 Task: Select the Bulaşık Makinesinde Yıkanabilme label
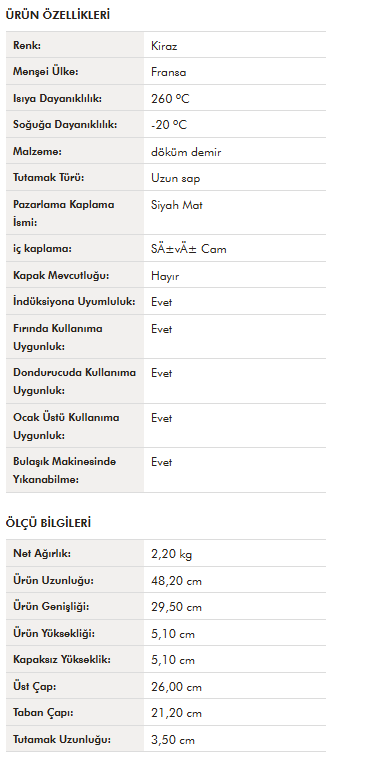pyautogui.click(x=64, y=470)
